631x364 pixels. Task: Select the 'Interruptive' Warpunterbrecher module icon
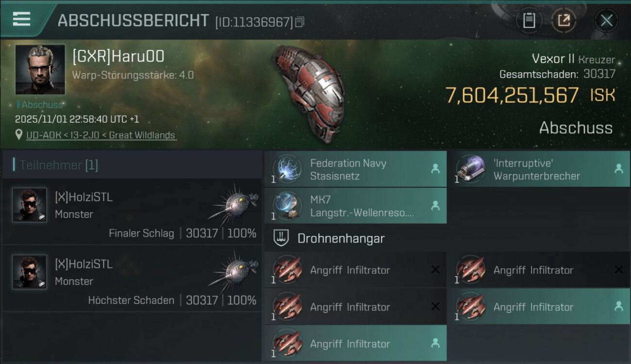[469, 169]
